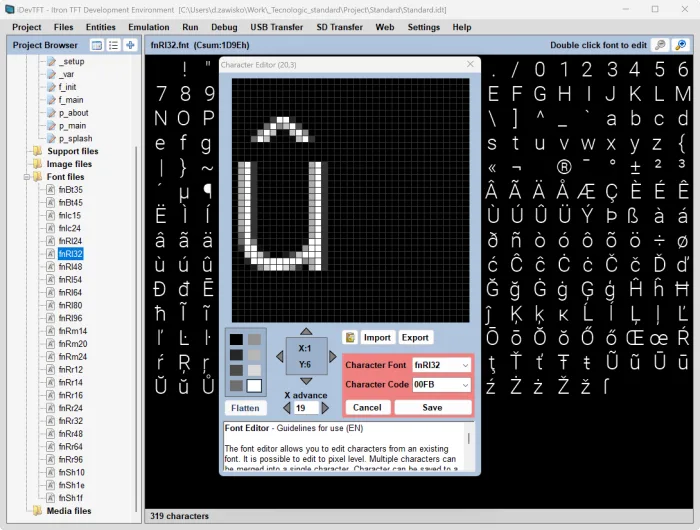
Task: Open the Character Code dropdown
Action: tap(465, 384)
